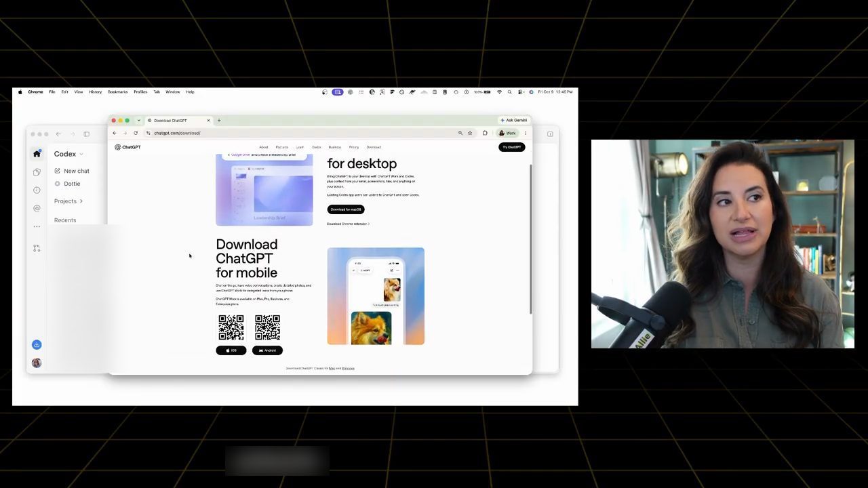Open the user profile avatar in Codex sidebar

pos(37,363)
